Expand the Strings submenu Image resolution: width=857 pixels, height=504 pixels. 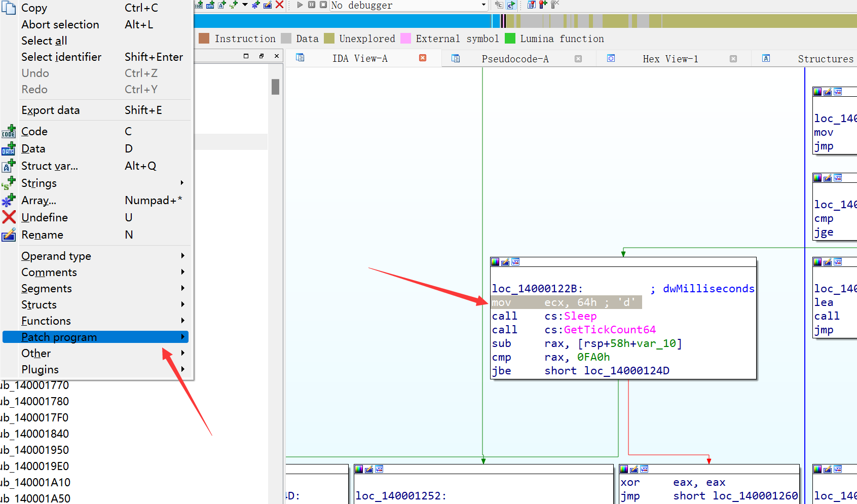pyautogui.click(x=96, y=183)
